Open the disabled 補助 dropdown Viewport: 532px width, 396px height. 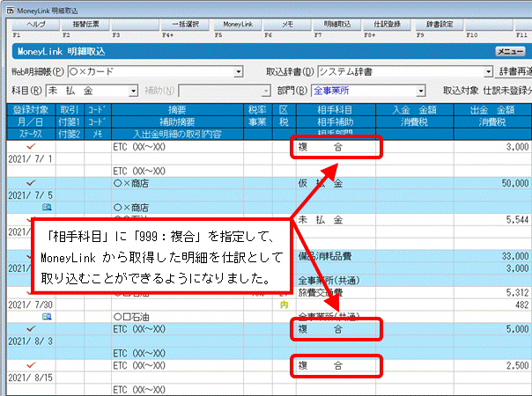tap(266, 91)
